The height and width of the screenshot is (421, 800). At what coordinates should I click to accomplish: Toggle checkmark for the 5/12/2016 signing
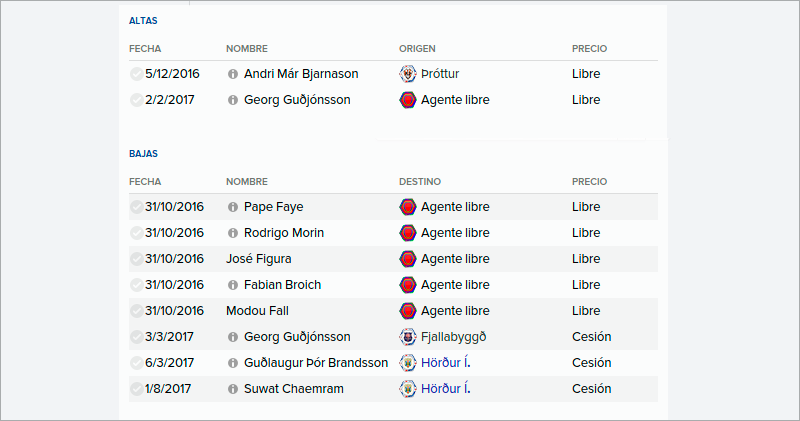pos(136,74)
